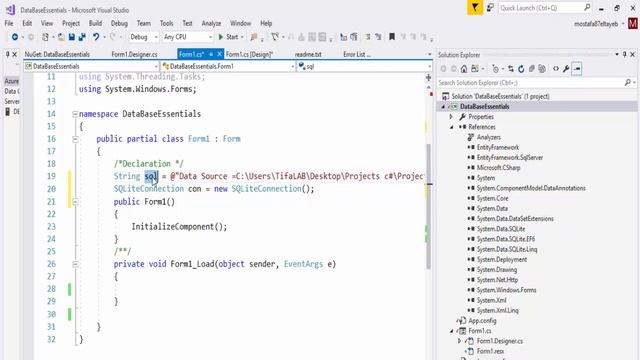The image size is (640, 360).
Task: Click the notifications filter flag icon
Action: pos(475,8)
